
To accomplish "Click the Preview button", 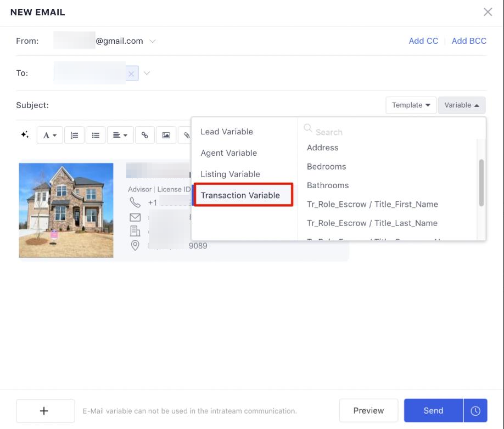I will (x=368, y=410).
